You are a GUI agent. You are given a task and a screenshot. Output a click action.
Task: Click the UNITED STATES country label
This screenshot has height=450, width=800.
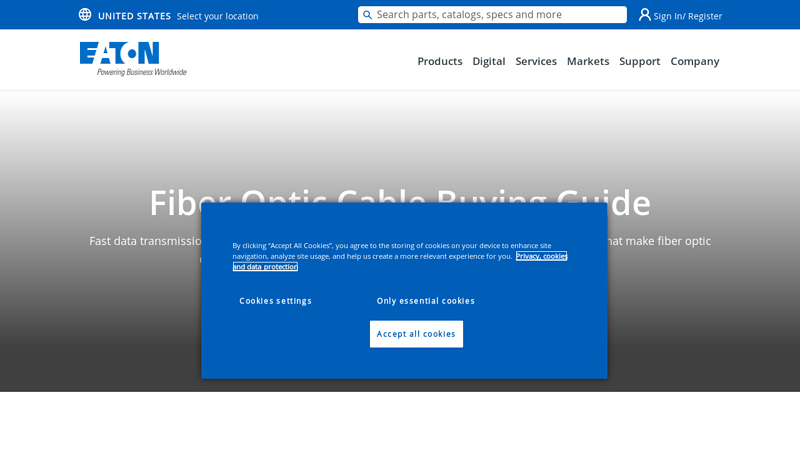(x=134, y=16)
